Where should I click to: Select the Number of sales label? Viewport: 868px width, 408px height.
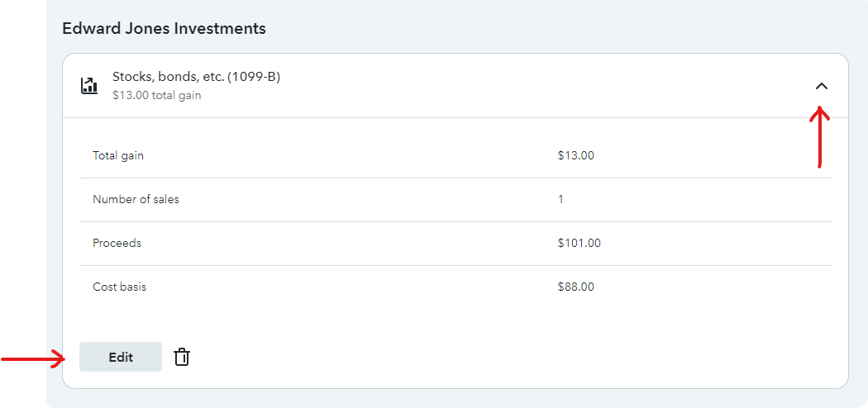tap(136, 199)
